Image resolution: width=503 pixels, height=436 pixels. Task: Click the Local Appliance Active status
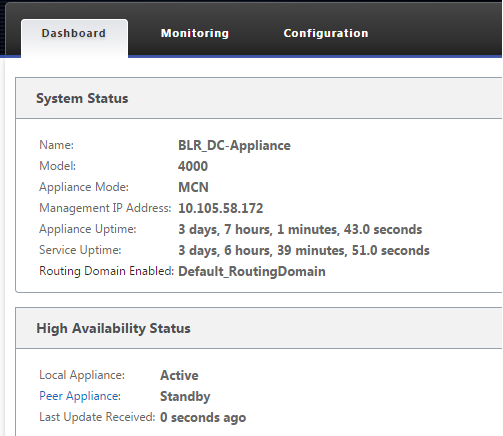click(x=179, y=375)
